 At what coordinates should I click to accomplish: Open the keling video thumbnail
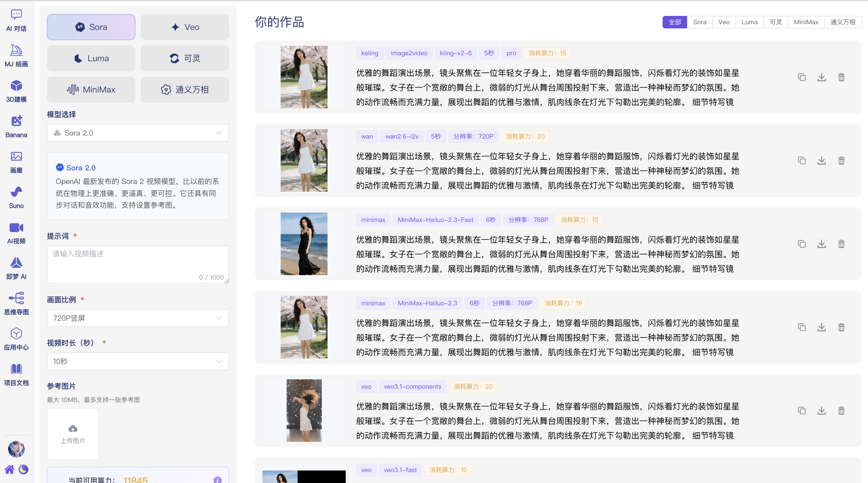click(x=304, y=77)
